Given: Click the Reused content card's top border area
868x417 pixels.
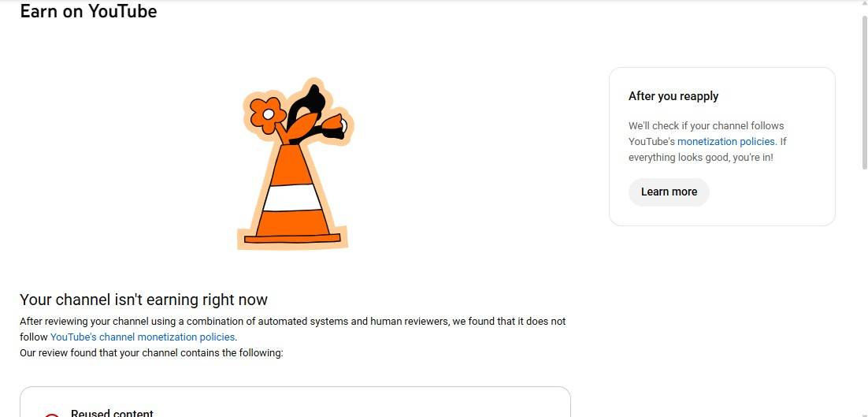Looking at the screenshot, I should point(295,388).
